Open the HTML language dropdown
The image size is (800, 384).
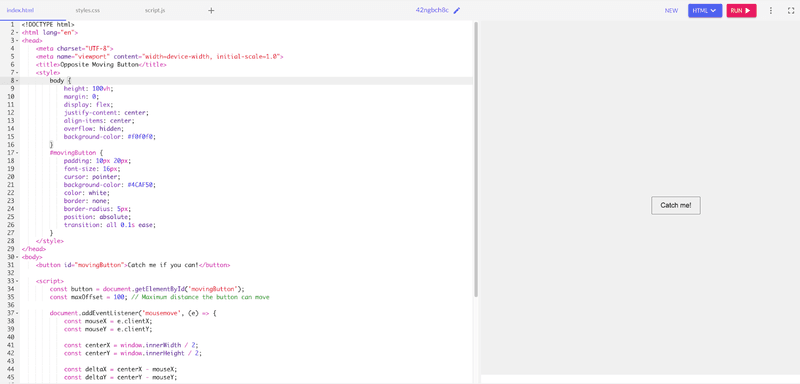tap(705, 10)
